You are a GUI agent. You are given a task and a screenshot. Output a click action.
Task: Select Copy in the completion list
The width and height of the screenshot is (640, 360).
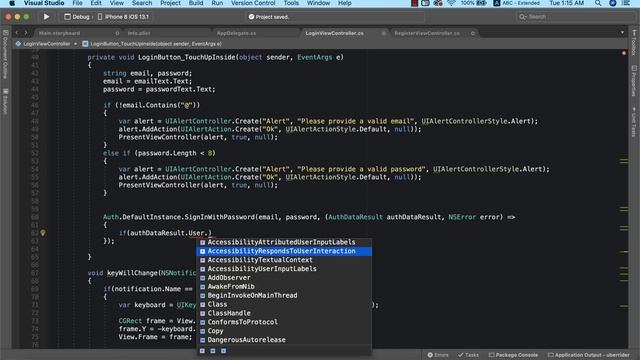284,331
